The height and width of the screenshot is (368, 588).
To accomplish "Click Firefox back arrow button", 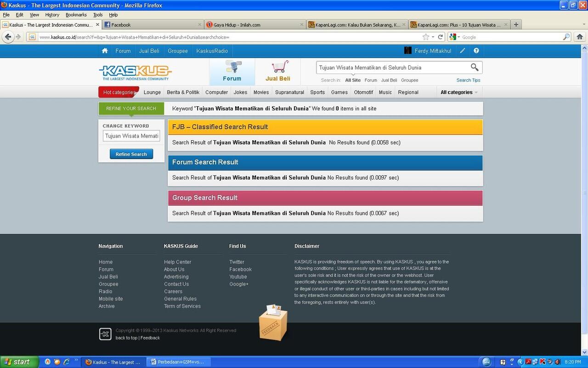I will click(x=8, y=37).
